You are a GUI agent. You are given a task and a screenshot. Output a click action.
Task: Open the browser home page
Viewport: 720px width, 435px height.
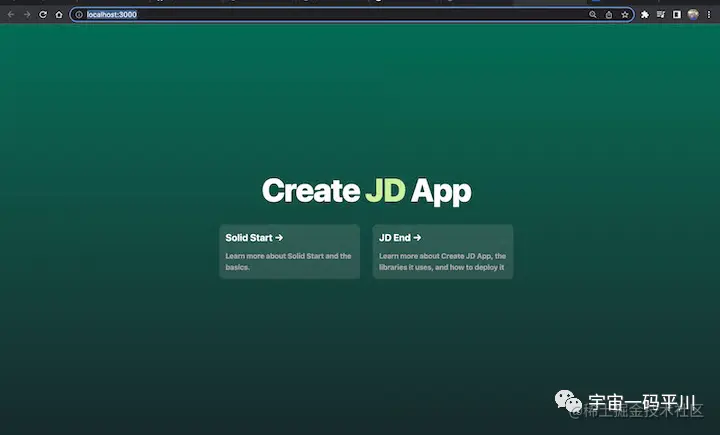point(59,15)
